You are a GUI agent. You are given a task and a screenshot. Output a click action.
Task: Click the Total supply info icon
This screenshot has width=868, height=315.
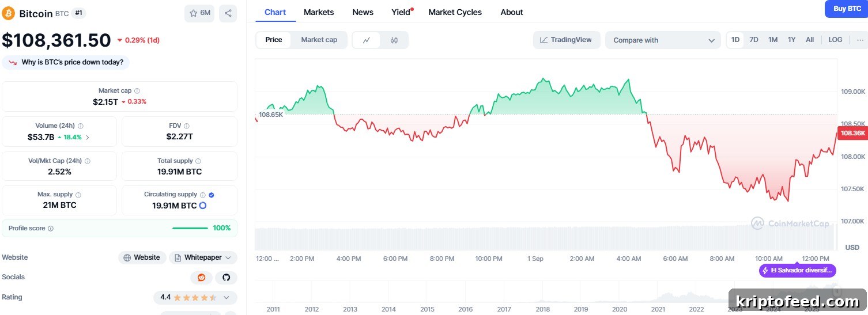198,161
